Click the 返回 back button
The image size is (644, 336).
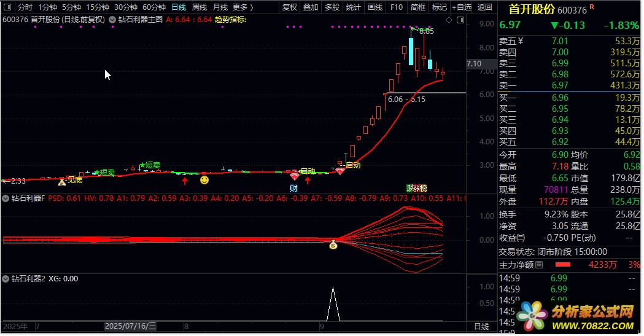point(484,7)
